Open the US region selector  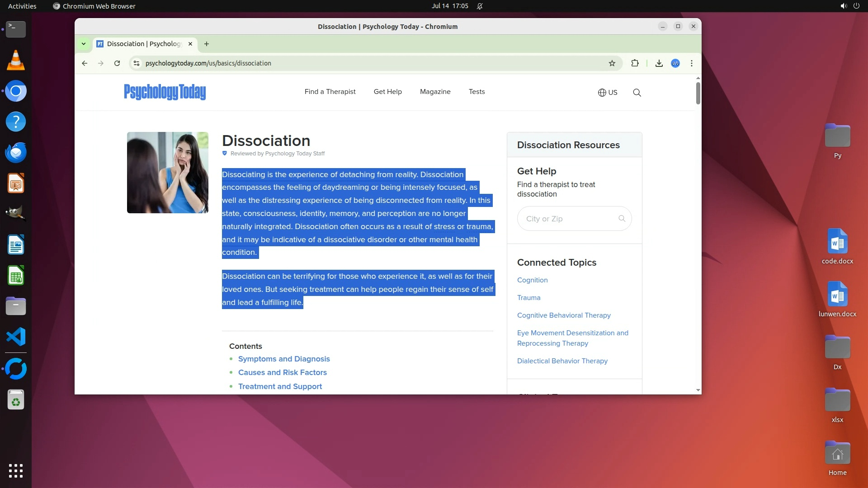pyautogui.click(x=608, y=93)
